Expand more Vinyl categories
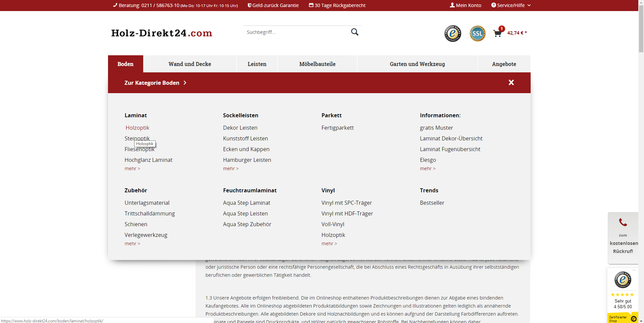Image resolution: width=644 pixels, height=323 pixels. (x=329, y=244)
